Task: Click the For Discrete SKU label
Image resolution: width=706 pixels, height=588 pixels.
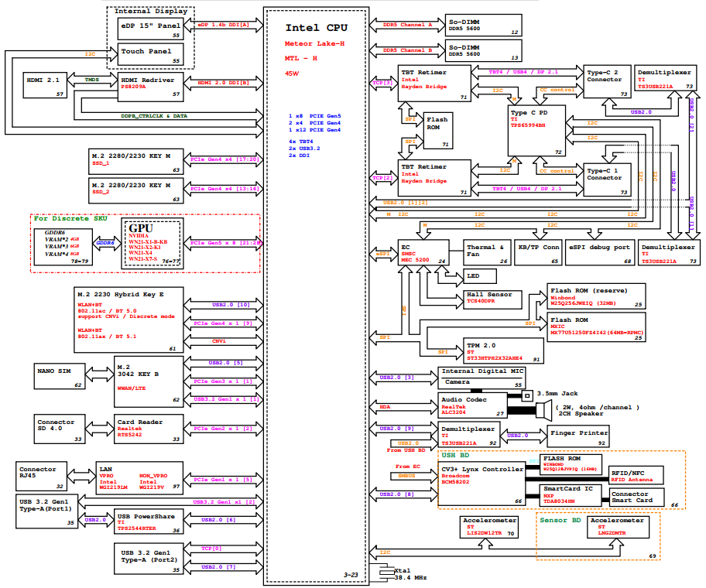Action: pyautogui.click(x=70, y=218)
